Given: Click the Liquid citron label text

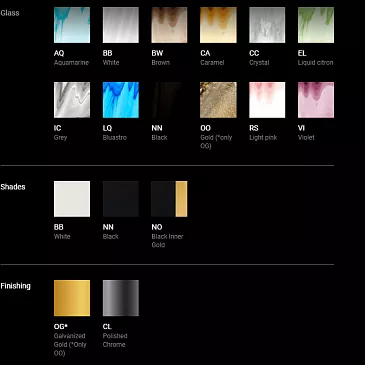Looking at the screenshot, I should click(x=315, y=63).
